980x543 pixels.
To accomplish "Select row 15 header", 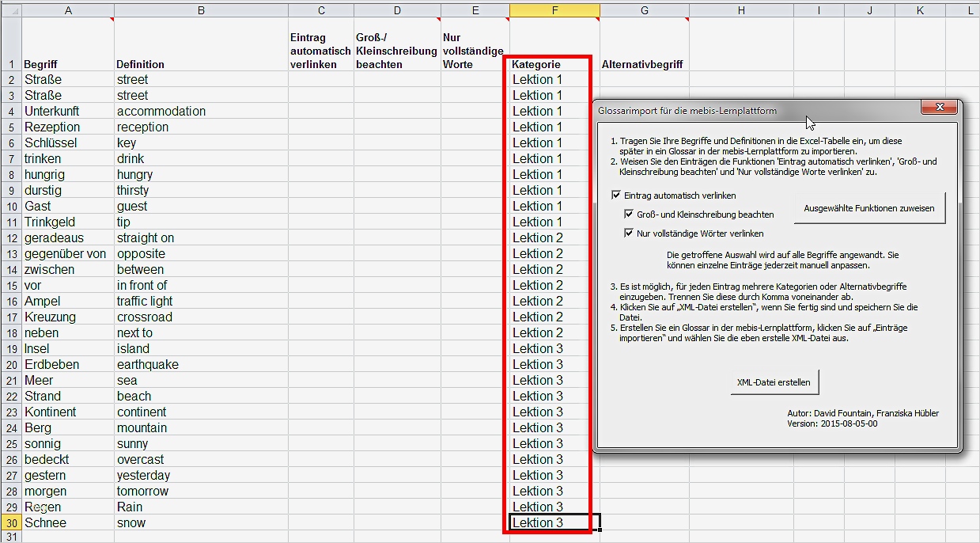I will pos(11,285).
